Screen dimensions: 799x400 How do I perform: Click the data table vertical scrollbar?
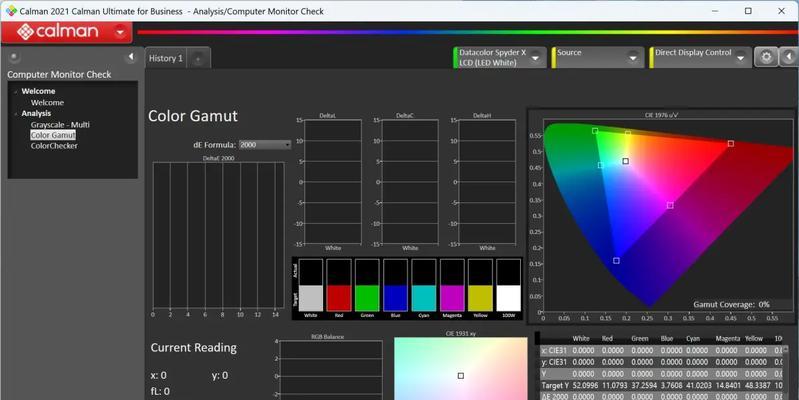pos(785,372)
